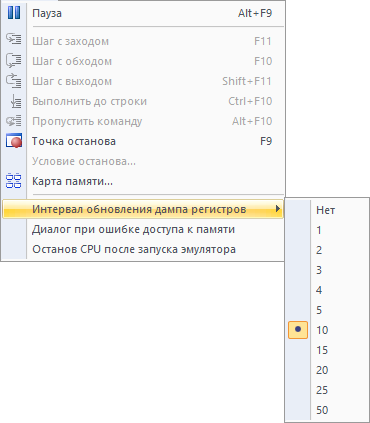Toggle Точка останова breakpoint
370x423 pixels.
click(143, 141)
